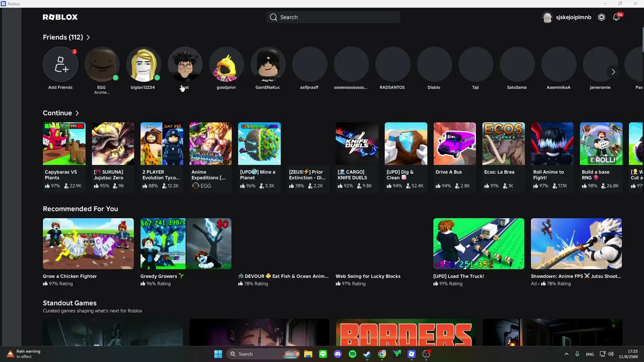644x362 pixels.
Task: Open Discord from the taskbar
Action: (338, 354)
